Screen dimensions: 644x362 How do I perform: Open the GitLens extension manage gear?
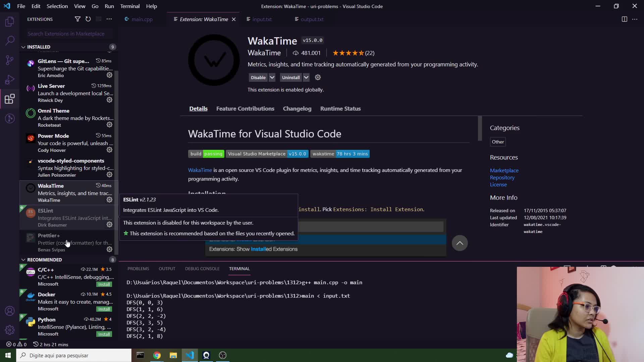tap(109, 75)
